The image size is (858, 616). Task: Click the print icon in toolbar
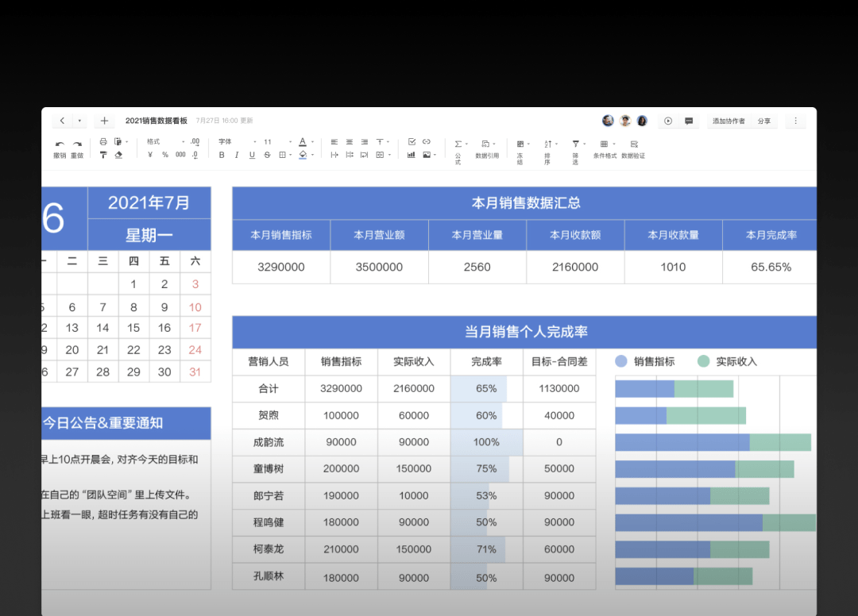[102, 141]
